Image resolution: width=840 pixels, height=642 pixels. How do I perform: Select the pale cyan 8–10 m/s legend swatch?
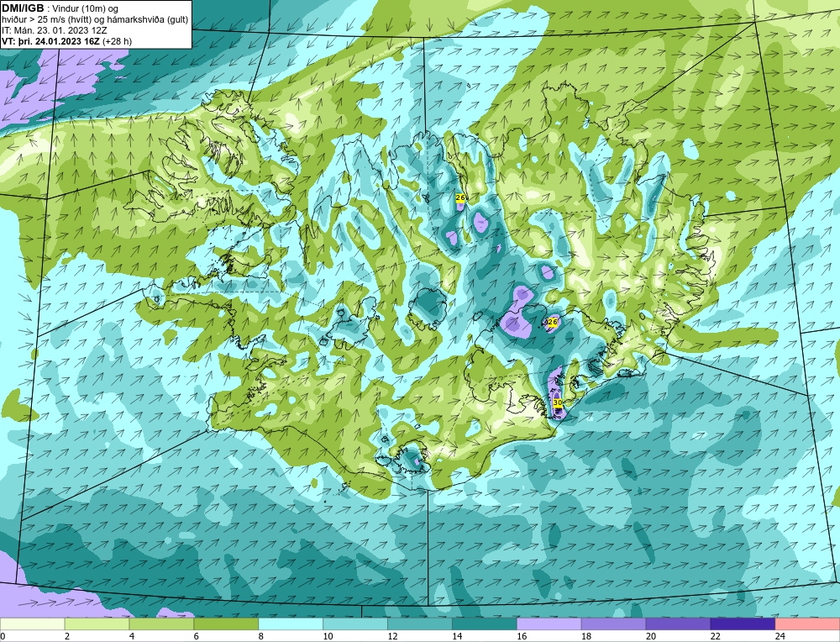[x=291, y=624]
